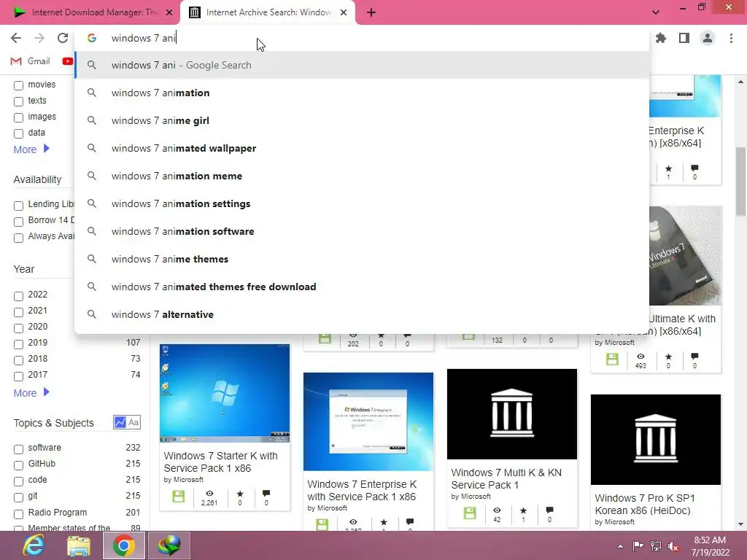Open Internet Explorer from the taskbar
Image resolution: width=747 pixels, height=560 pixels.
pos(34,545)
